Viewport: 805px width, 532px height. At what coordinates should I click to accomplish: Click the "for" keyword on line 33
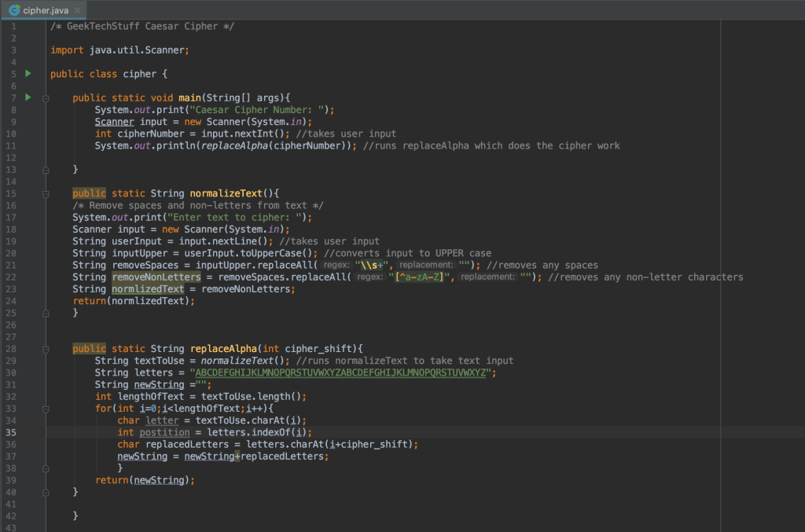tap(103, 409)
